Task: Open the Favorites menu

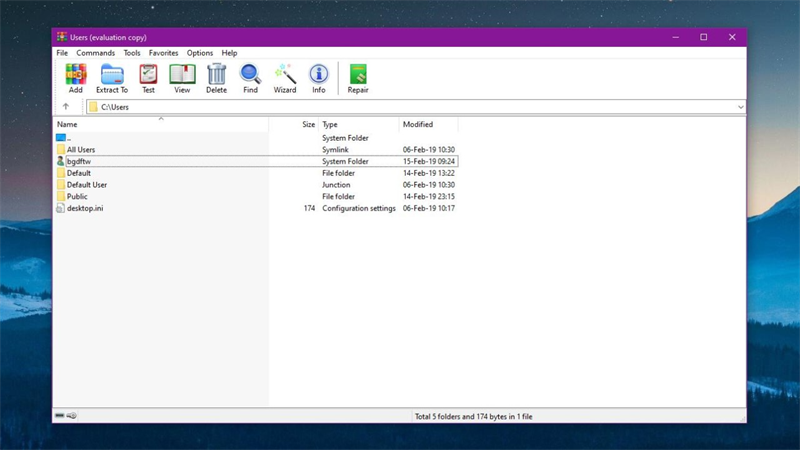Action: (163, 53)
